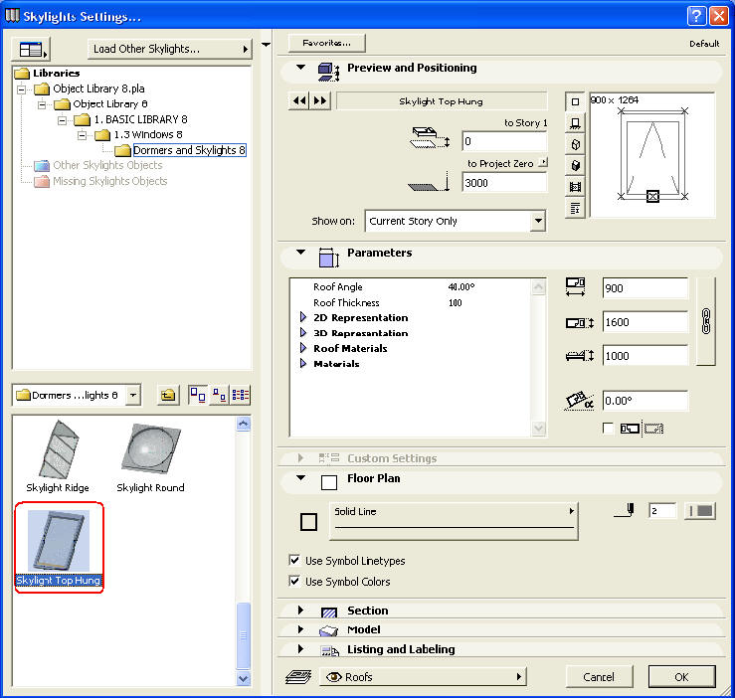This screenshot has height=700, width=735.
Task: Select the 3D shaded preview icon
Action: point(575,165)
